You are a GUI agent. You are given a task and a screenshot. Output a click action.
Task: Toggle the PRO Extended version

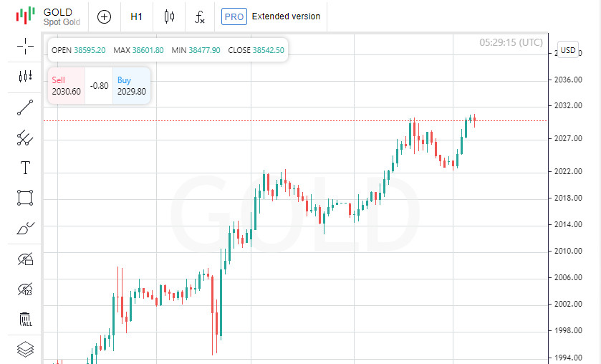pyautogui.click(x=271, y=16)
